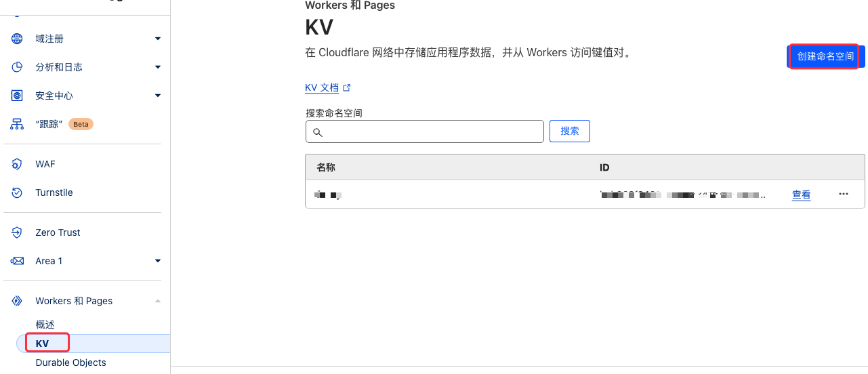This screenshot has width=868, height=374.
Task: Expand the 域注册 dropdown arrow
Action: coord(158,39)
